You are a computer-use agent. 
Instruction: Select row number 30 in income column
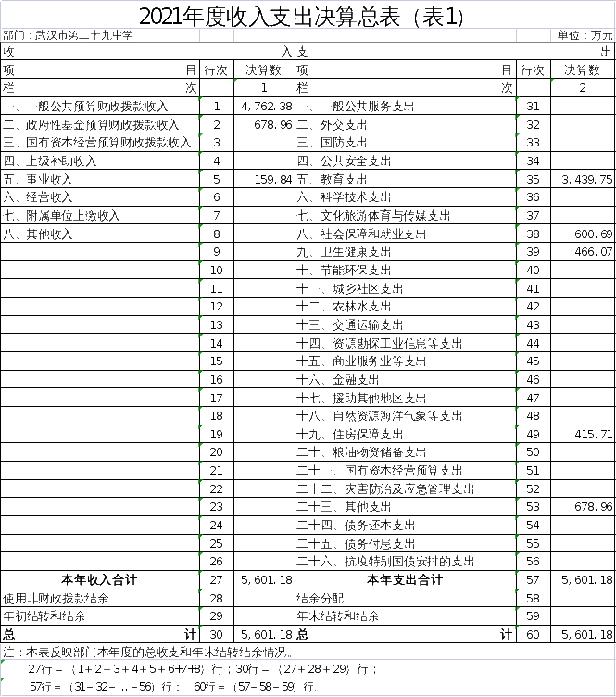(217, 634)
